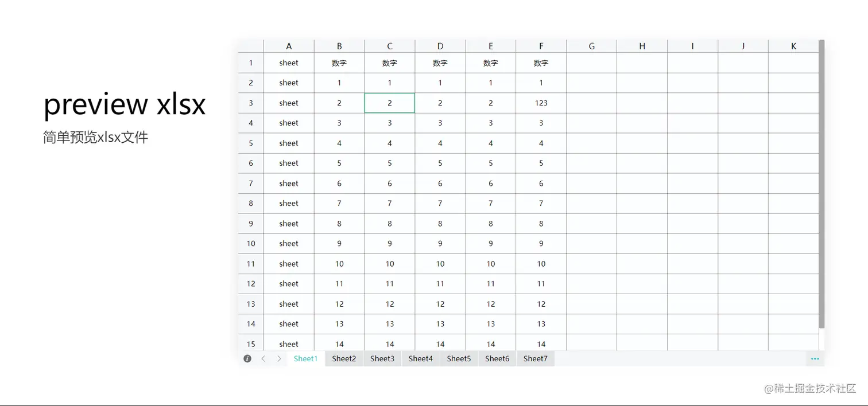
Task: Click the first 数字 header cell
Action: (x=339, y=63)
